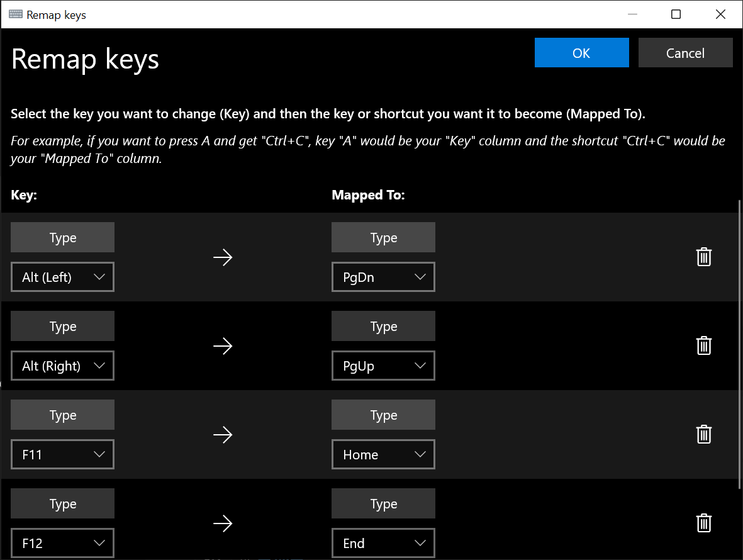Viewport: 743px width, 560px height.
Task: Expand the Home mapped-to dropdown
Action: 383,454
